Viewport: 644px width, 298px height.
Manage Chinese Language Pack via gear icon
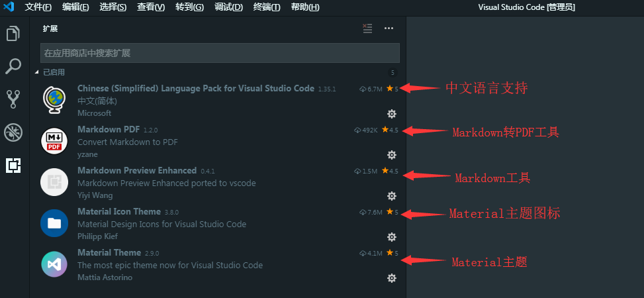coord(392,114)
